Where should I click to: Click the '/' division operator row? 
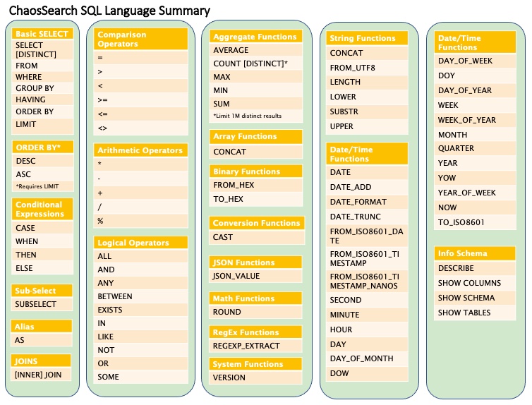click(x=141, y=207)
